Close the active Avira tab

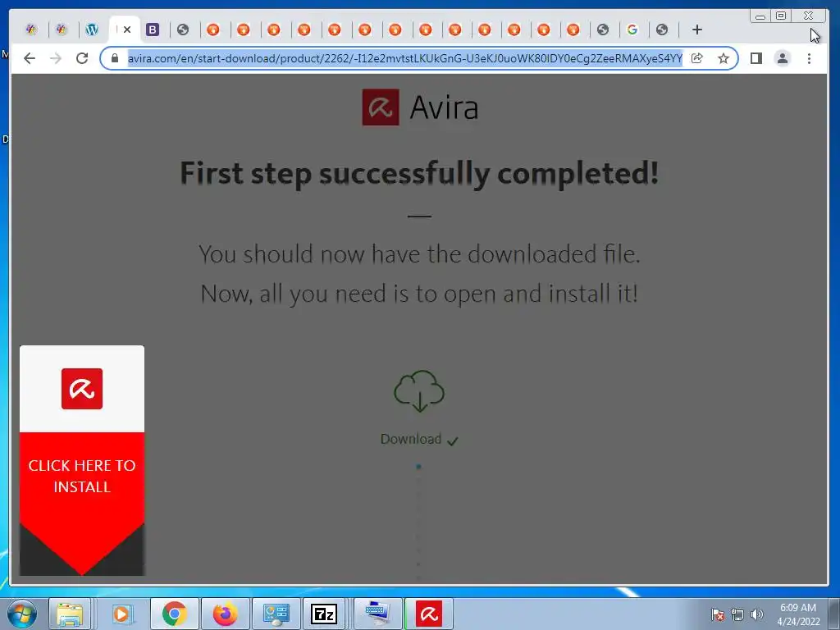127,30
